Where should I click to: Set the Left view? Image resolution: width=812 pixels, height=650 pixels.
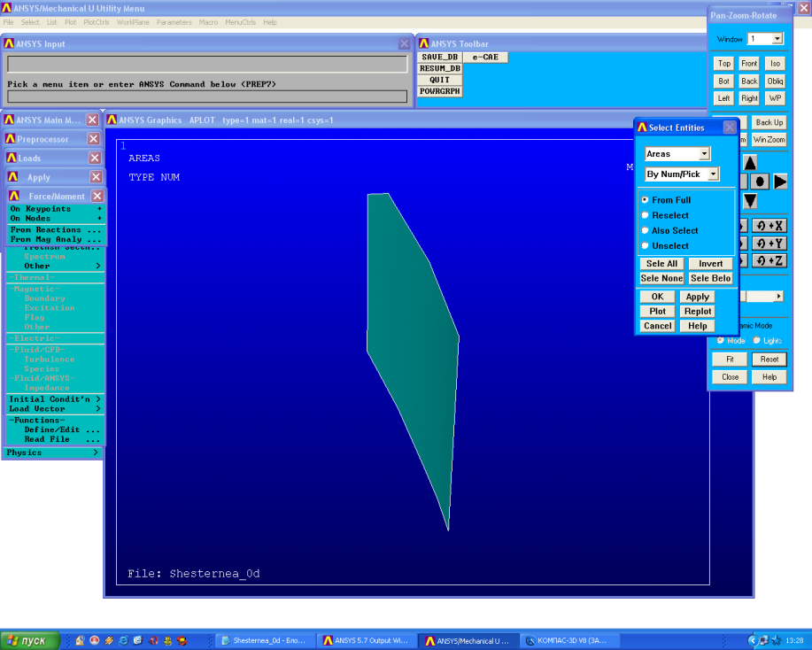coord(724,98)
